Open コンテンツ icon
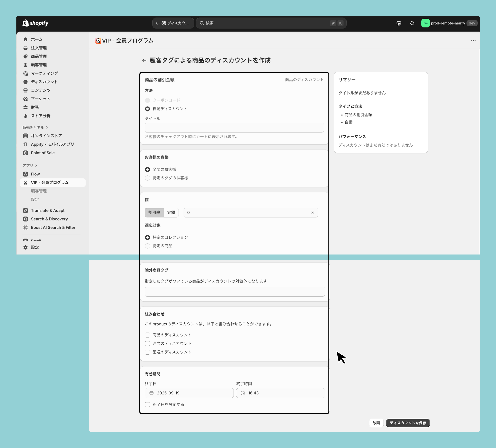This screenshot has height=448, width=496. 25,90
